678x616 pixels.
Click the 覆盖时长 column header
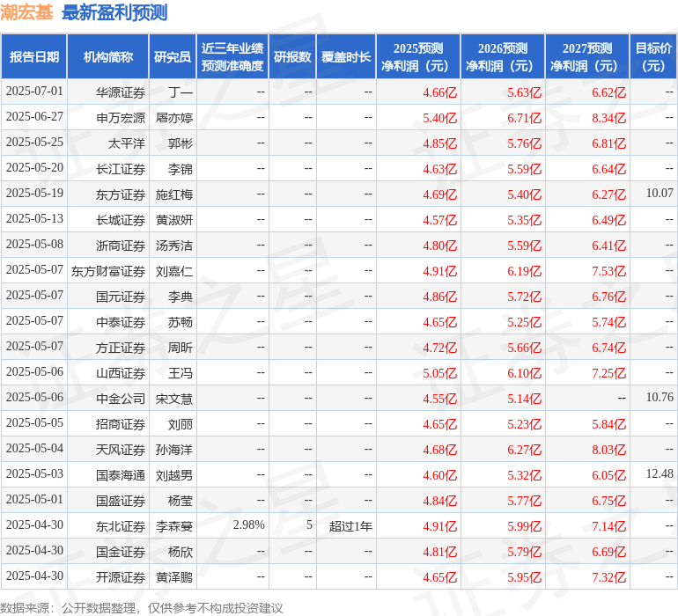[x=346, y=56]
